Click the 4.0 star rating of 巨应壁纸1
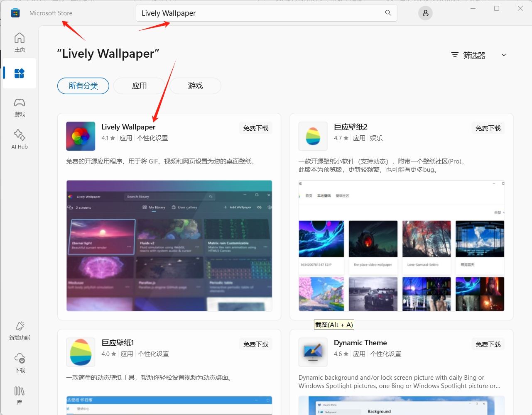The image size is (532, 415). coord(109,354)
